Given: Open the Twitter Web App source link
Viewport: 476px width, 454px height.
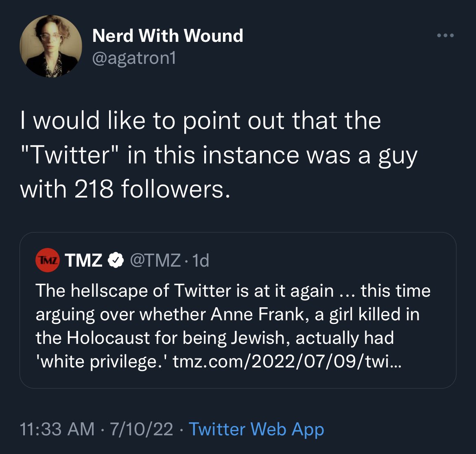Looking at the screenshot, I should coord(256,429).
